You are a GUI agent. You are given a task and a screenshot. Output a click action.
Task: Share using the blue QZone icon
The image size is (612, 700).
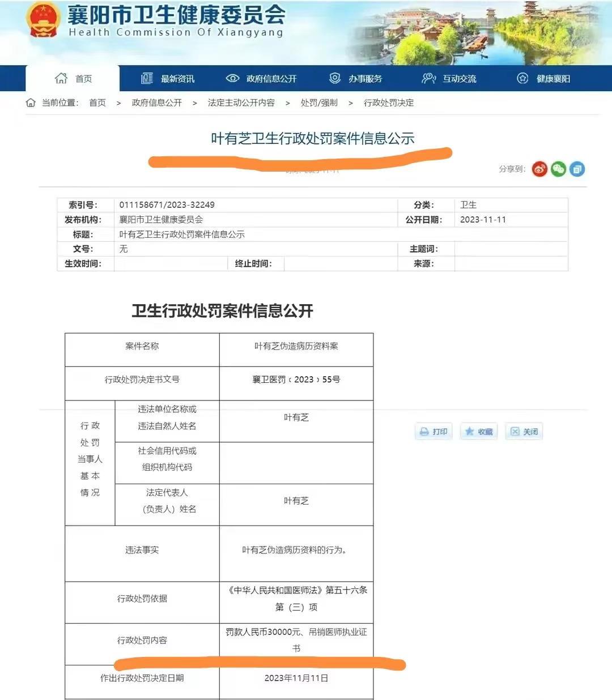click(x=577, y=169)
